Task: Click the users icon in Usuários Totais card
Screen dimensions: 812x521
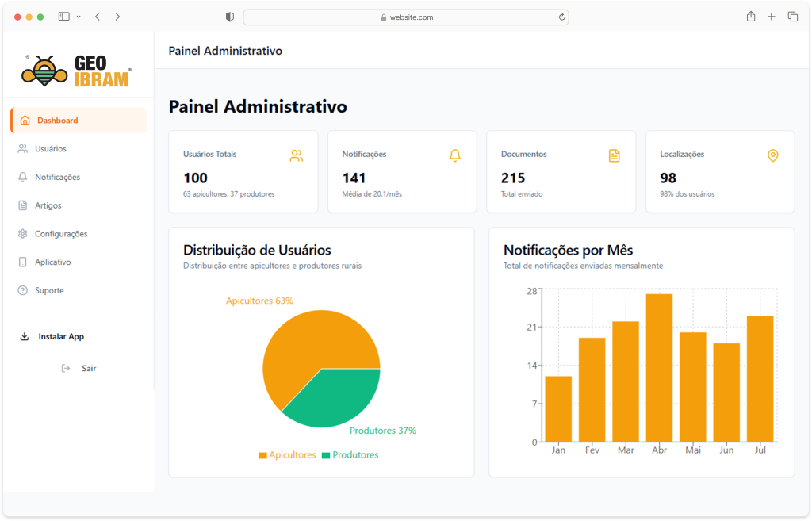Action: click(x=296, y=156)
